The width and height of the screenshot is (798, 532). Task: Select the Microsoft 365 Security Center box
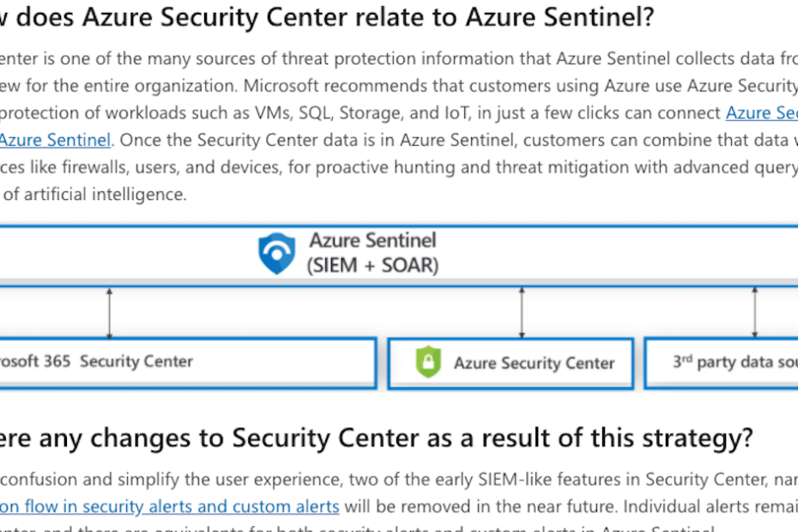187,363
